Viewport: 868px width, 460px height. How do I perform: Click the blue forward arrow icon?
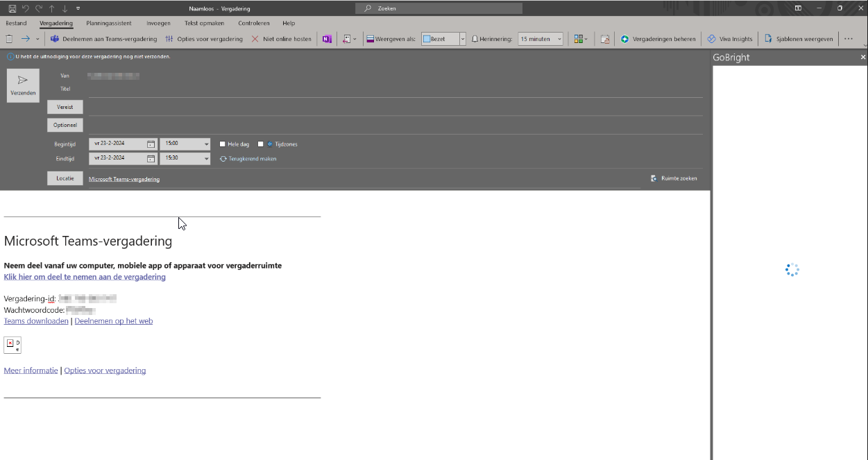[26, 39]
